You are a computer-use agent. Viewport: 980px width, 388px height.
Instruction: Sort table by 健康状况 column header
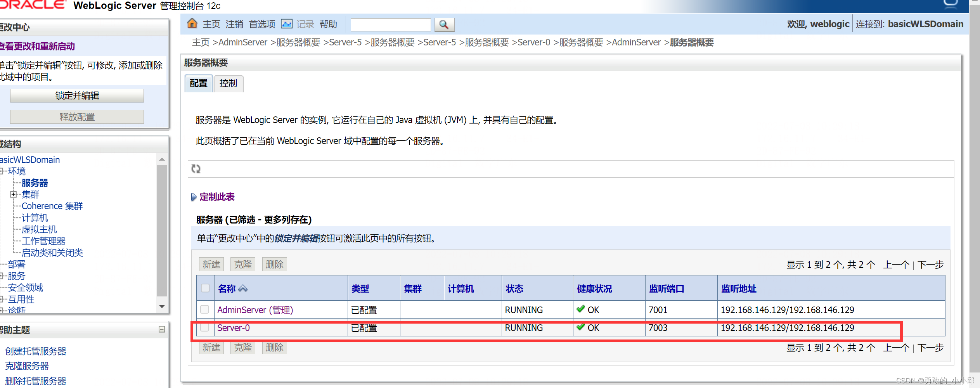click(595, 289)
